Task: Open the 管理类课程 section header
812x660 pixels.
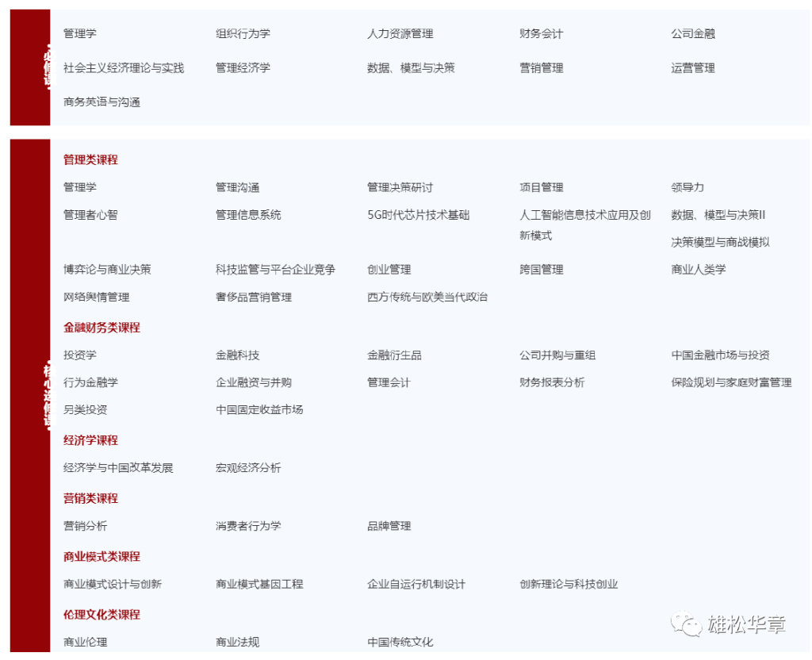Action: pyautogui.click(x=89, y=159)
